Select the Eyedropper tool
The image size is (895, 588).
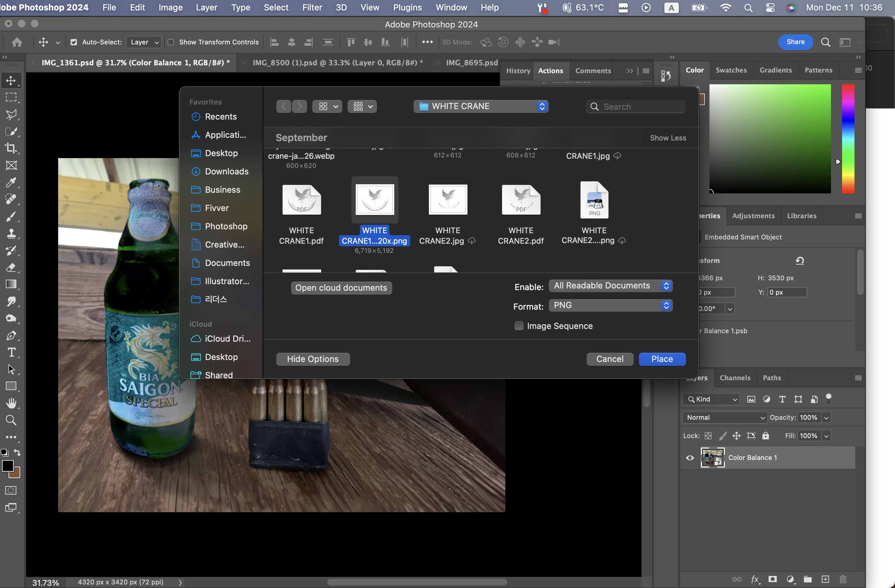click(11, 182)
